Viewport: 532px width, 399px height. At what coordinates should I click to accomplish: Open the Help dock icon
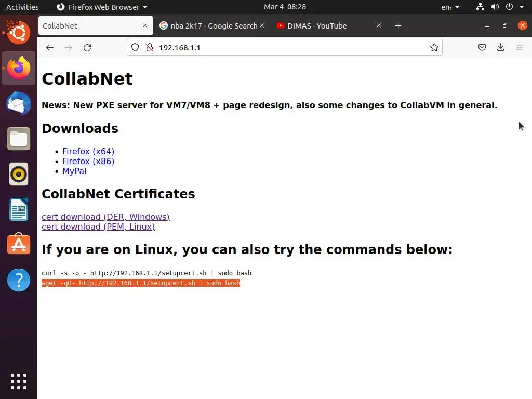point(19,280)
